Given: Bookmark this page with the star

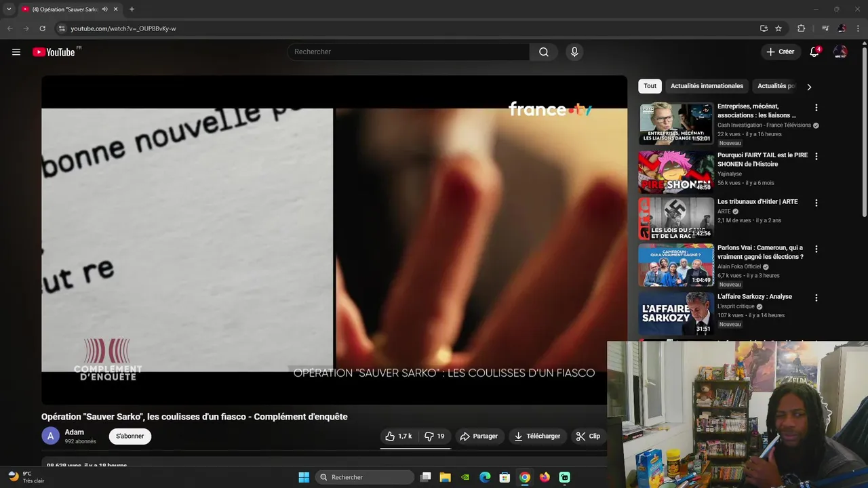Looking at the screenshot, I should pyautogui.click(x=778, y=28).
